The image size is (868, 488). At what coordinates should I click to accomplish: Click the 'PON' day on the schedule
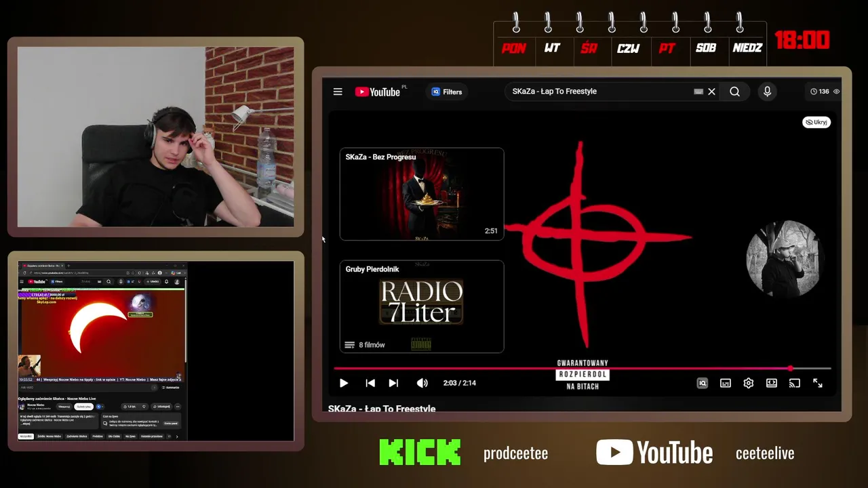tap(513, 48)
